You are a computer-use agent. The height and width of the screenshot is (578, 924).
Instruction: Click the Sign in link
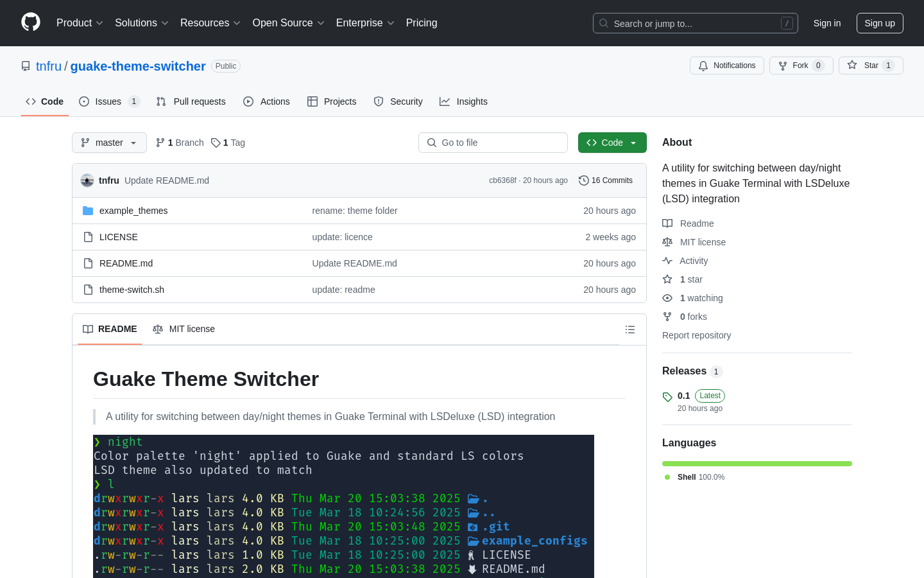coord(827,23)
